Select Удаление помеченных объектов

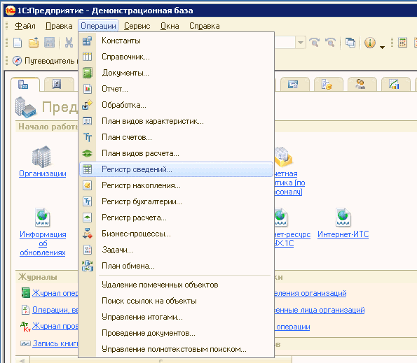176,285
